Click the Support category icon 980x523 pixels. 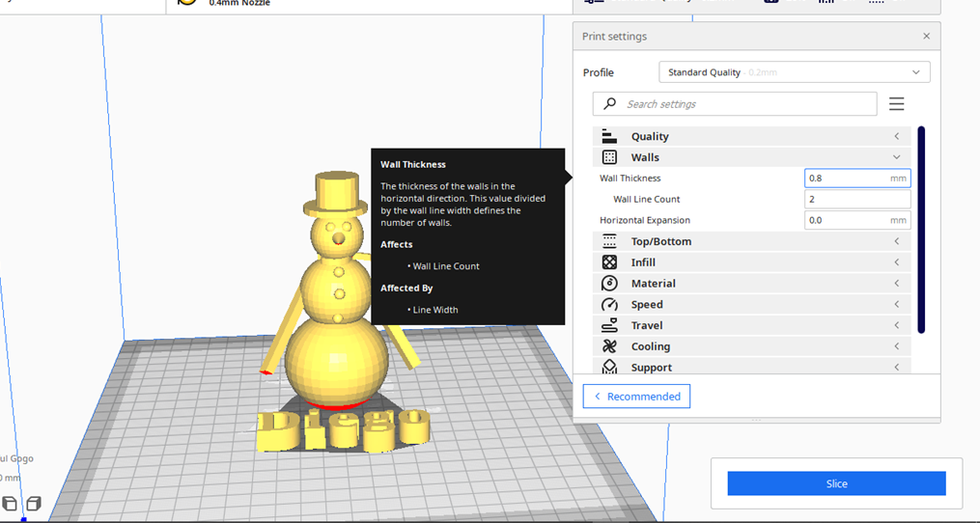(x=608, y=367)
